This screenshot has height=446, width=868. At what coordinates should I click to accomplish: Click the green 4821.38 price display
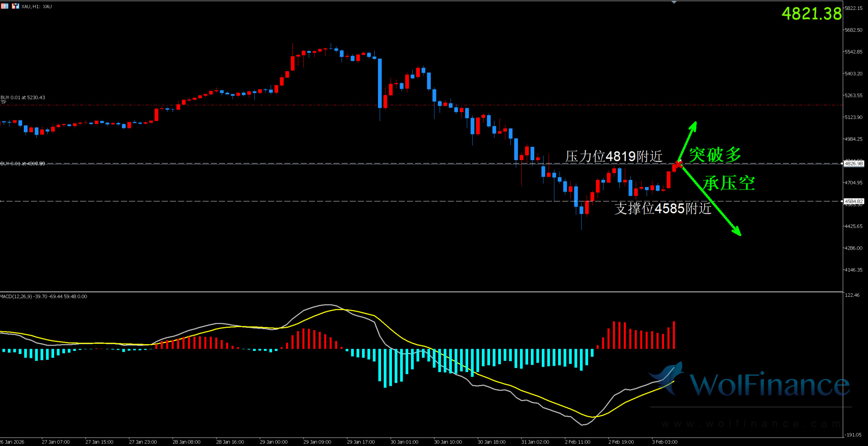tap(811, 14)
